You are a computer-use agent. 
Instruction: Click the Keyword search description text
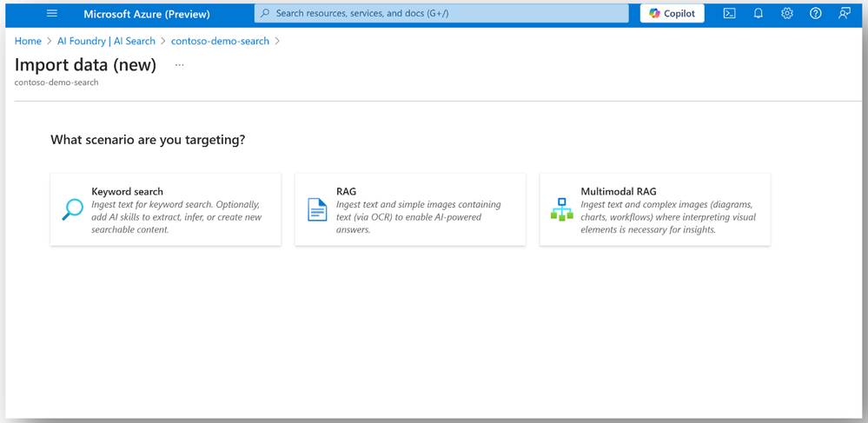tap(176, 217)
